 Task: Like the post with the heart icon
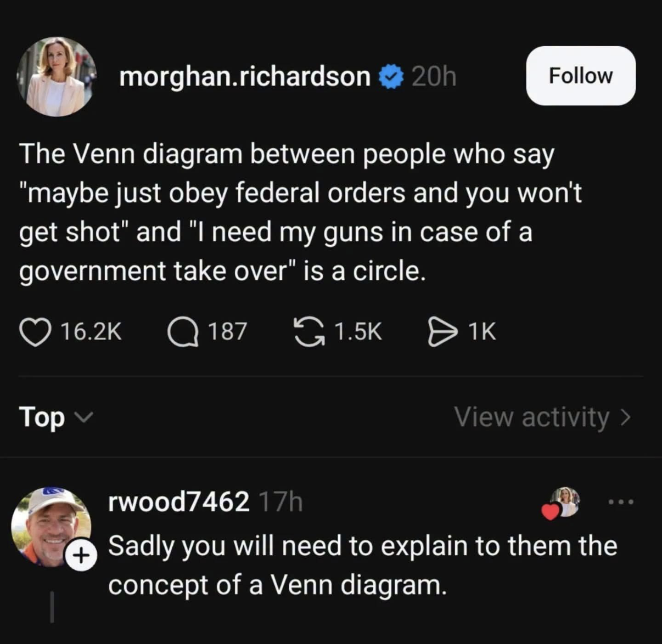[35, 332]
